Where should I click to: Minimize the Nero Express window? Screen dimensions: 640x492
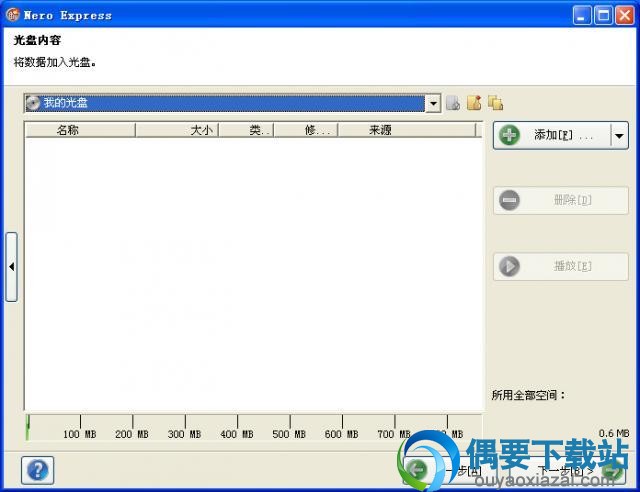[x=582, y=16]
